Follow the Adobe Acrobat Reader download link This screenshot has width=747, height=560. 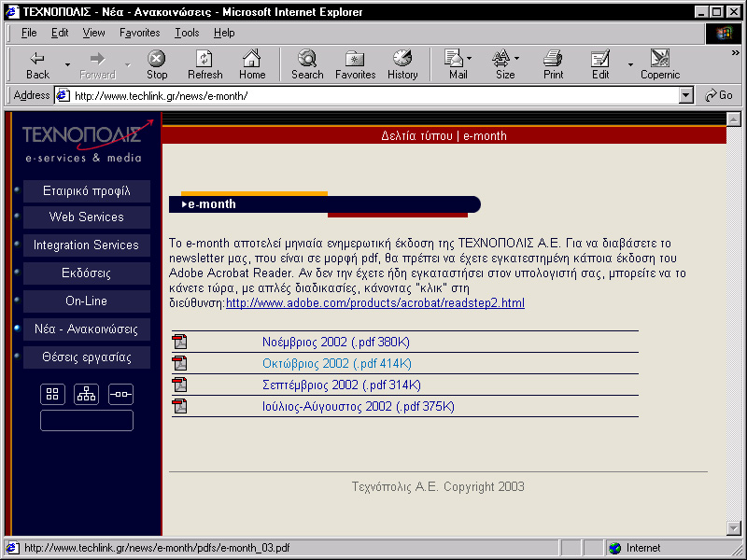point(375,302)
